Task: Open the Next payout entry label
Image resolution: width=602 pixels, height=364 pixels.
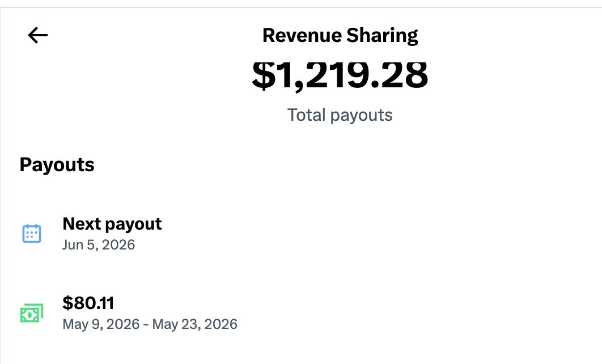Action: (112, 224)
